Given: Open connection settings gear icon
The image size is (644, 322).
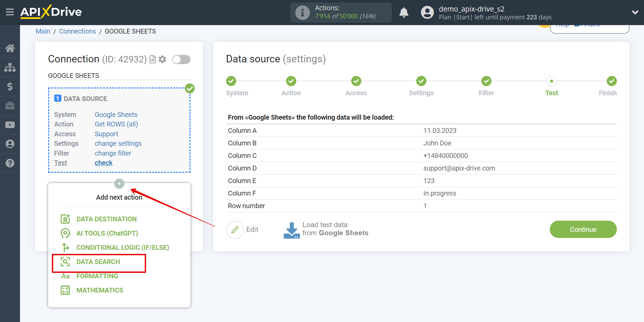Looking at the screenshot, I should (x=162, y=60).
